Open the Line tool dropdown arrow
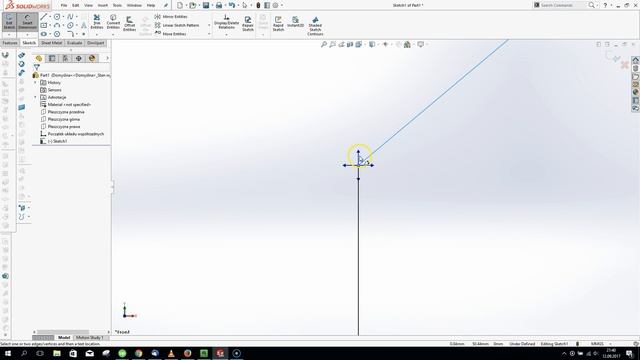Image resolution: width=640 pixels, height=360 pixels. [x=50, y=17]
